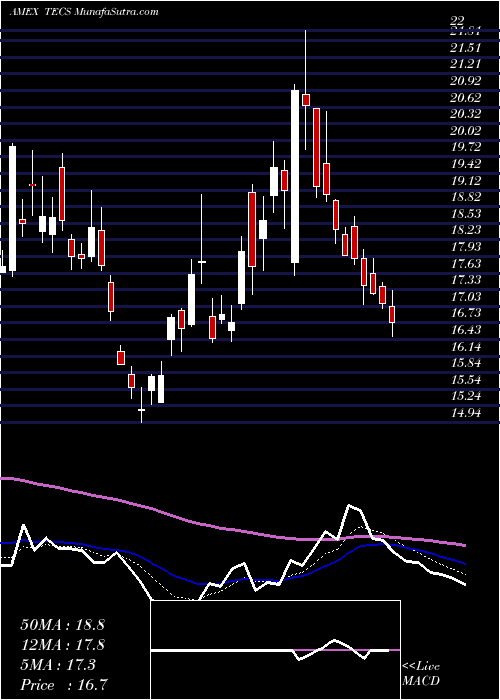Select the 20.92 price axis label
The image size is (500, 700).
(465, 81)
